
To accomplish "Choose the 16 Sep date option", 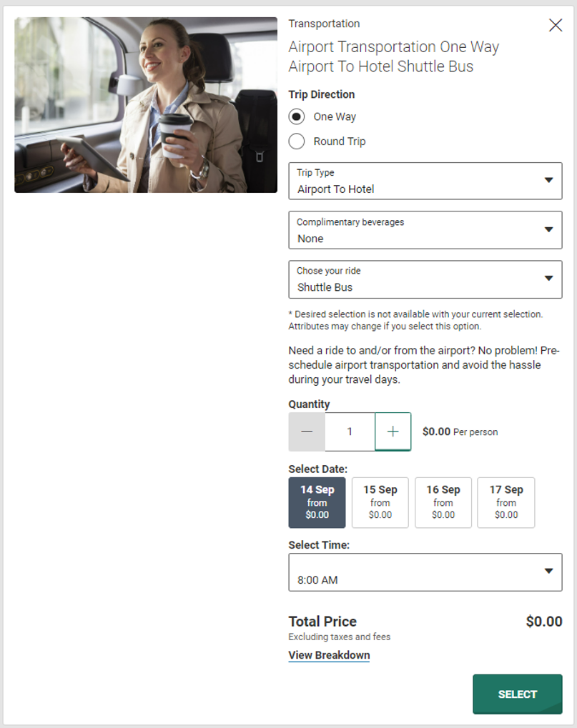I will coord(443,502).
